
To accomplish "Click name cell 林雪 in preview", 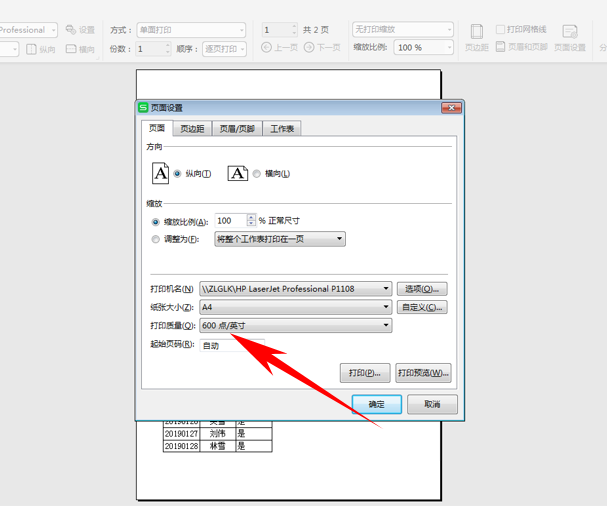I will 218,446.
